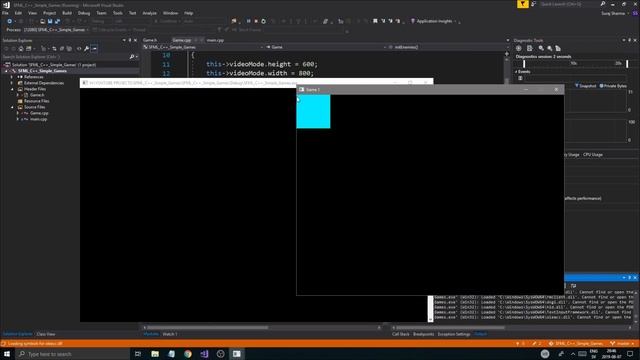Click Diagnostic Tools zoom out icon
This screenshot has width=640, height=360.
click(549, 48)
